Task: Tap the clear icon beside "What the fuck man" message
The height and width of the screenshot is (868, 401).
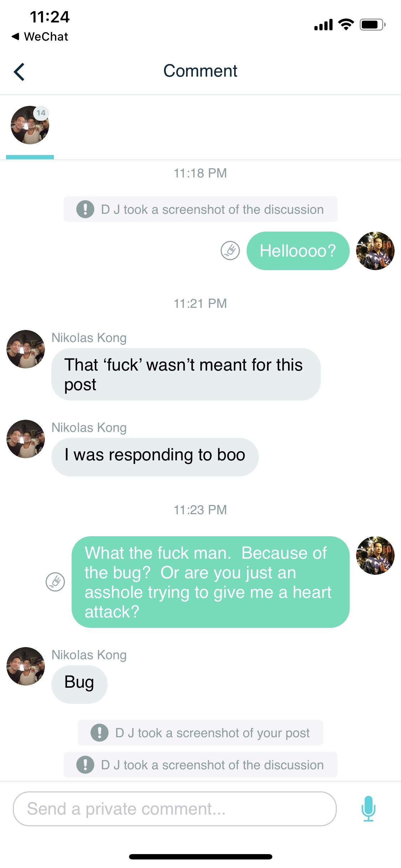Action: tap(55, 582)
